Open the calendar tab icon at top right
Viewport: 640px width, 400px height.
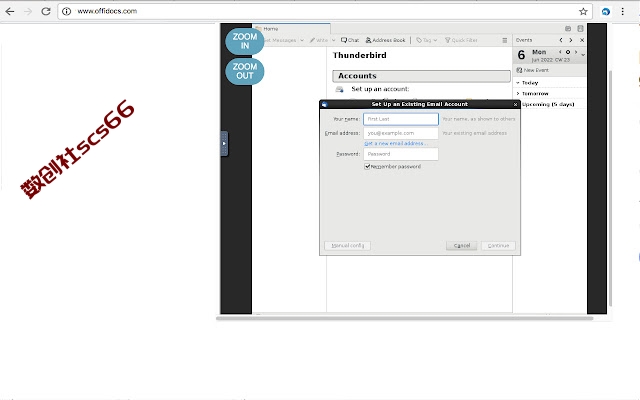point(568,29)
